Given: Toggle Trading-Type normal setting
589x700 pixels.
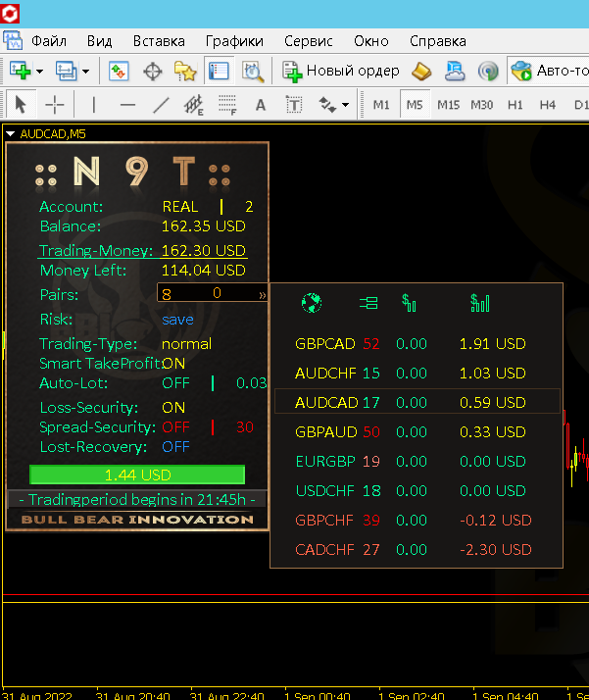Looking at the screenshot, I should 186,344.
